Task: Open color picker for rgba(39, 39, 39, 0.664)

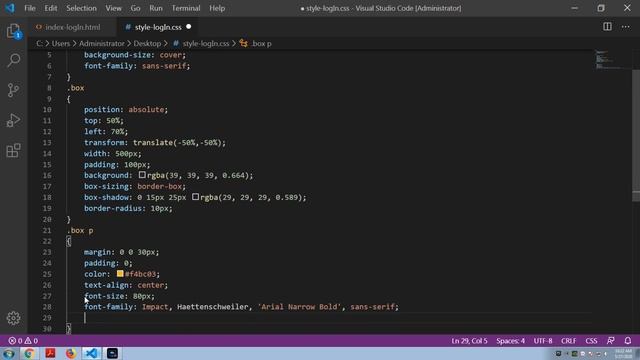Action: [142, 175]
